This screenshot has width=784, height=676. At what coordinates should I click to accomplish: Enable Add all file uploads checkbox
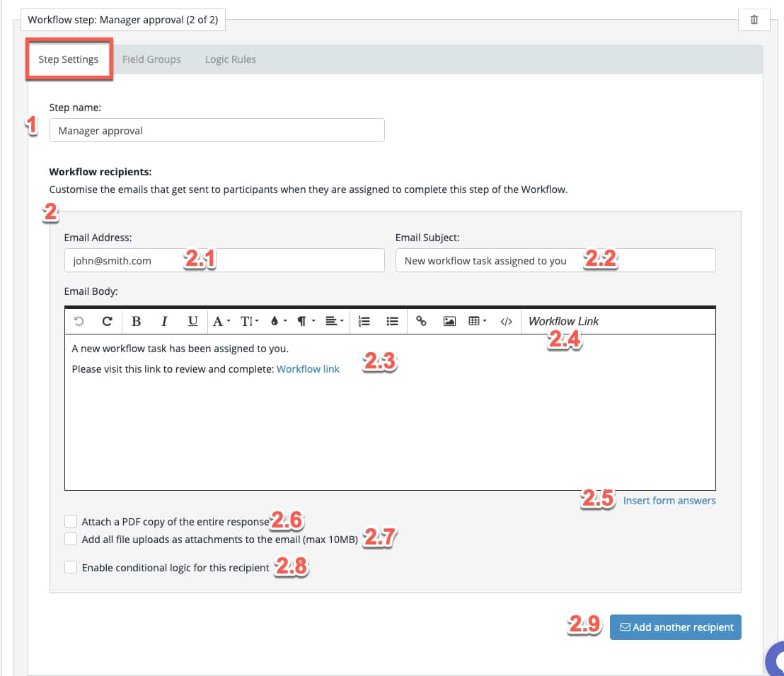(71, 539)
